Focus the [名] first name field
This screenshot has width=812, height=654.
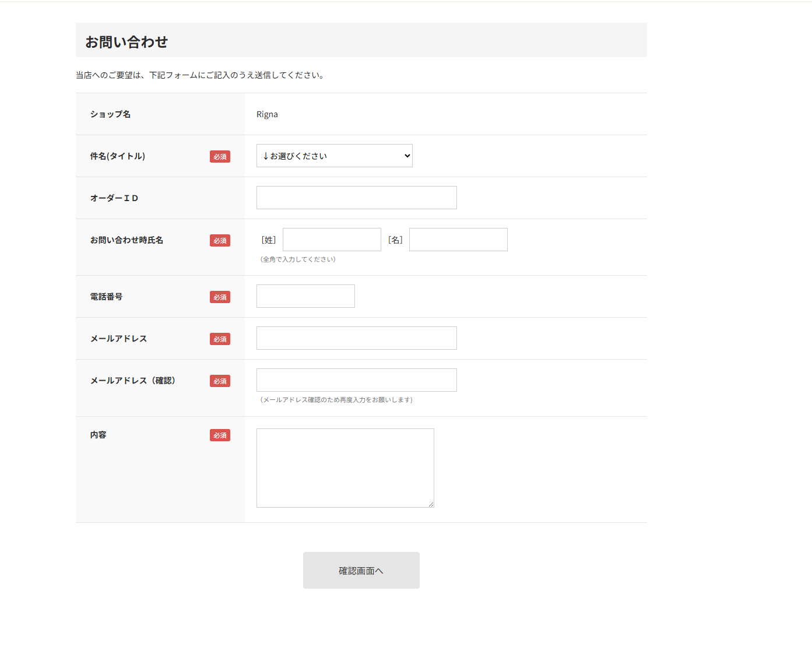[458, 240]
